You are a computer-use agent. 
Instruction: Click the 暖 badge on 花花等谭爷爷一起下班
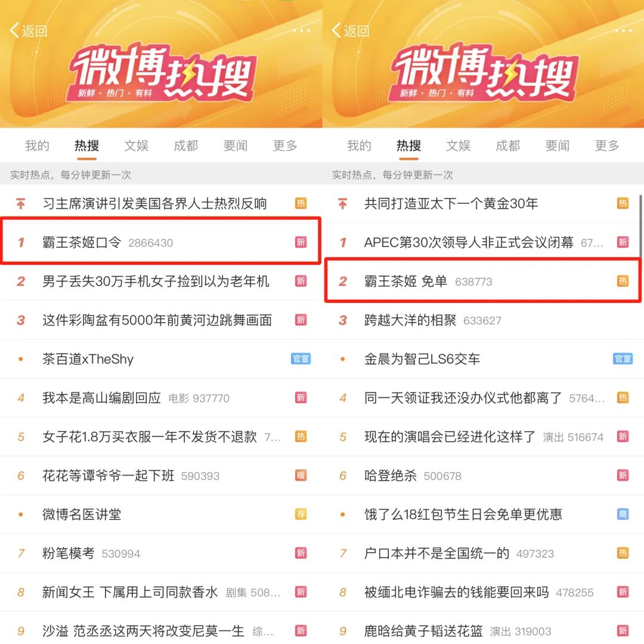[301, 476]
